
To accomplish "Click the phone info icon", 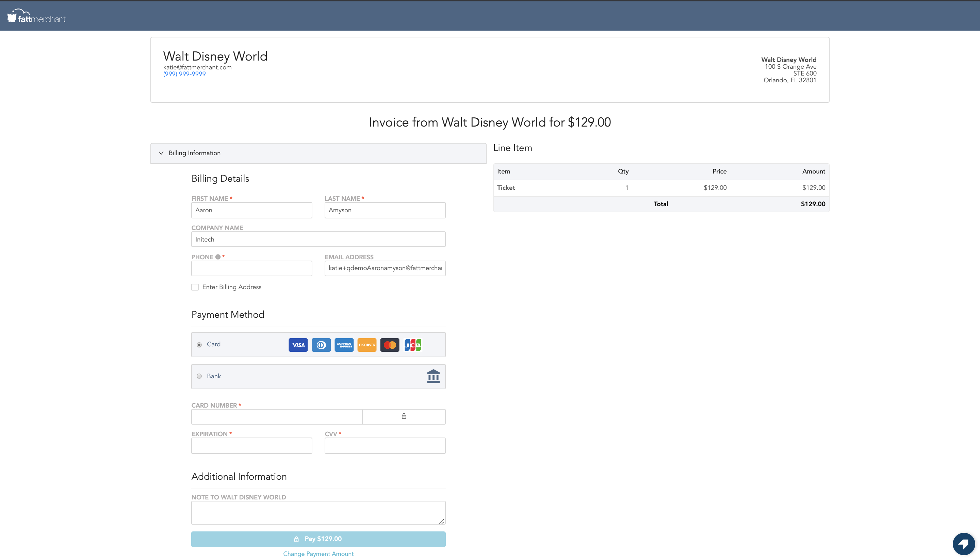I will [x=218, y=257].
